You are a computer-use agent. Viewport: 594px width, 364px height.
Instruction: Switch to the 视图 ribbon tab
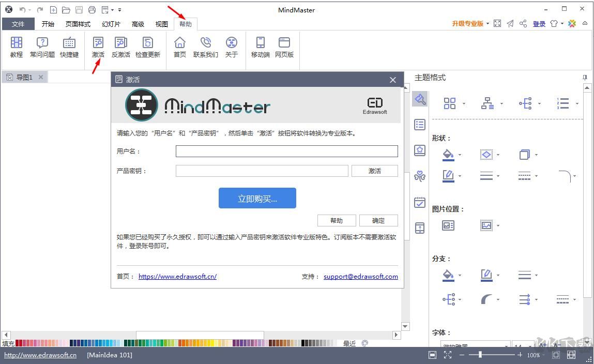[x=161, y=23]
